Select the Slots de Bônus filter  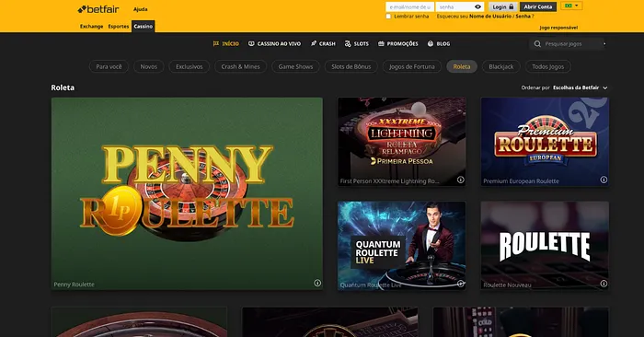pyautogui.click(x=351, y=66)
